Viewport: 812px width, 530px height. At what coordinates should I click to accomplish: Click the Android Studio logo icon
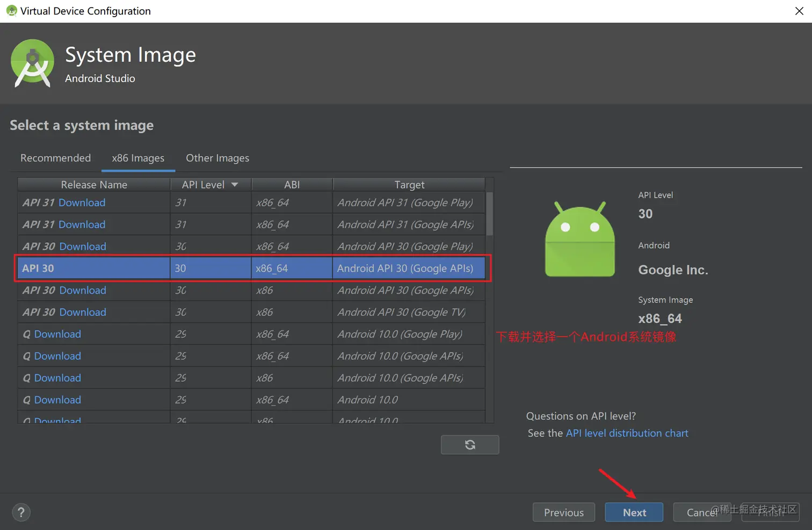(32, 63)
